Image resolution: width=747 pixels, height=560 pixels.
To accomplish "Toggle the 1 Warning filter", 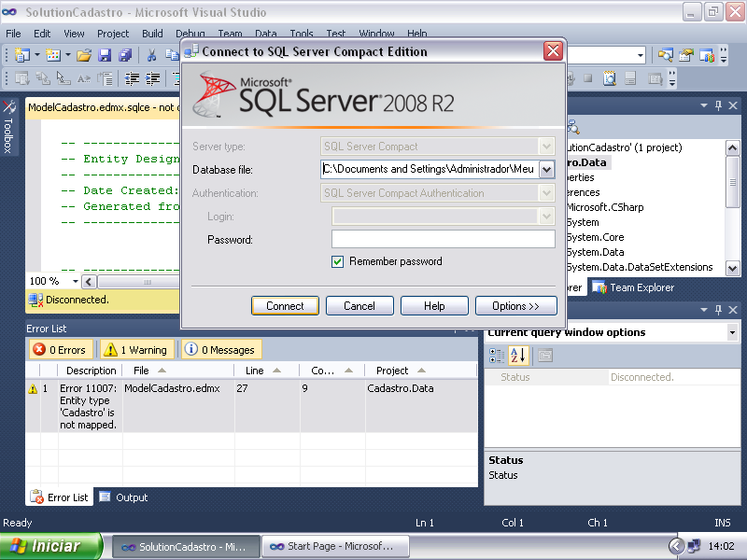I will point(136,350).
